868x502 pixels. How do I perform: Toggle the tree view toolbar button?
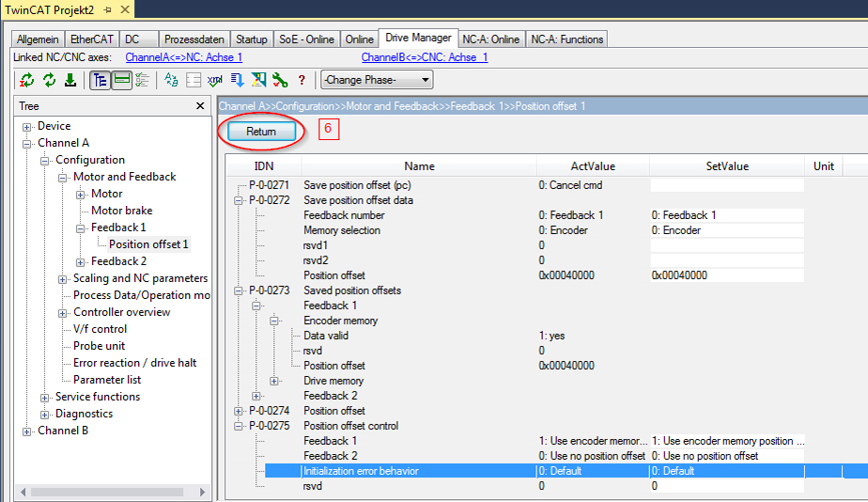tap(100, 80)
